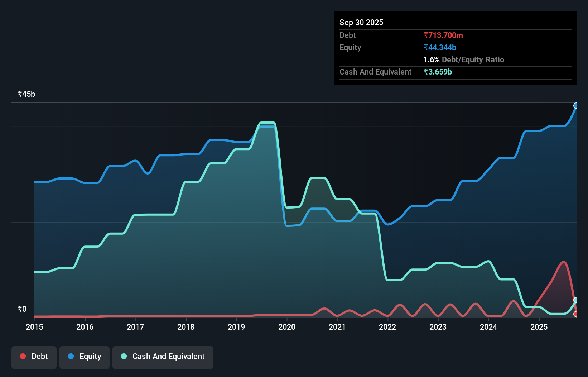588x377 pixels.
Task: Select the blue Equity endpoint marker on the chart
Action: (576, 105)
